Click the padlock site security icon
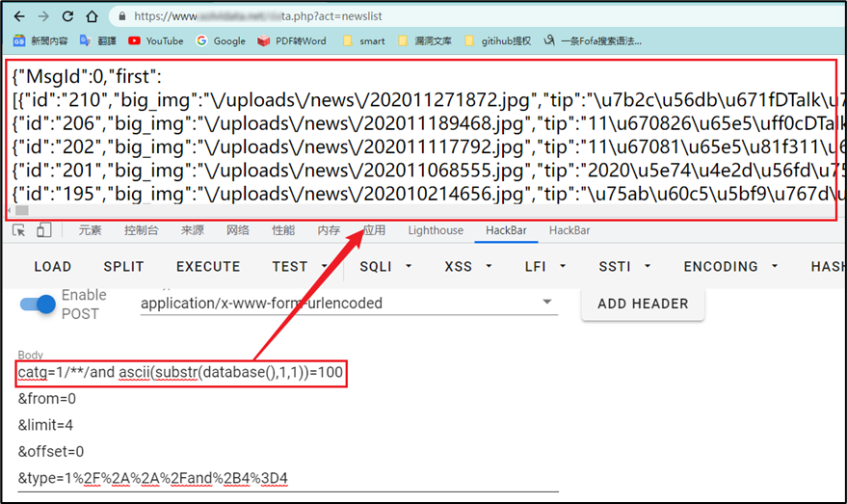This screenshot has height=504, width=847. pyautogui.click(x=122, y=16)
